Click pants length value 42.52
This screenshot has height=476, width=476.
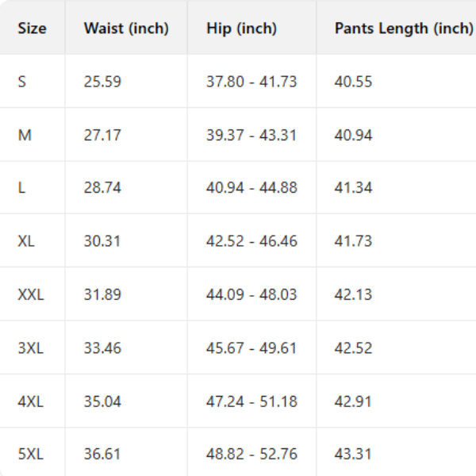[x=353, y=347]
